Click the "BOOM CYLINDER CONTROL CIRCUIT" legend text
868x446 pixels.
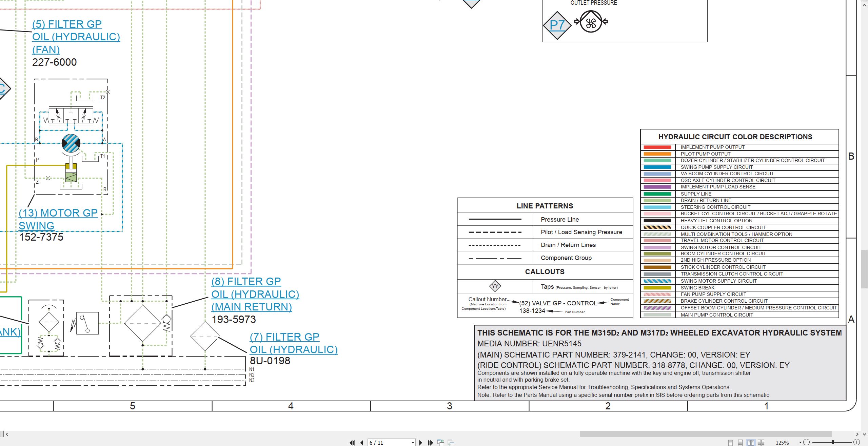723,254
